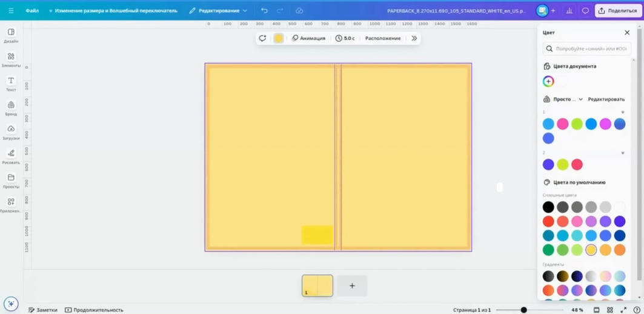This screenshot has height=314, width=644.
Task: Switch to grid view
Action: pos(610,310)
